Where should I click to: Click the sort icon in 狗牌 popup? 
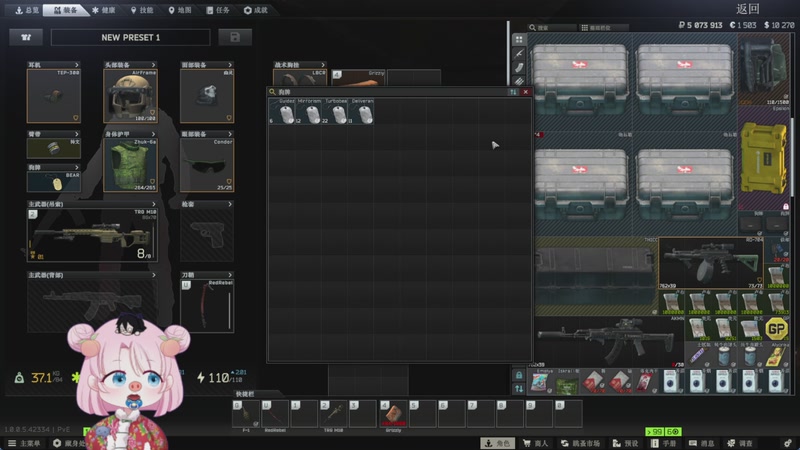[513, 92]
